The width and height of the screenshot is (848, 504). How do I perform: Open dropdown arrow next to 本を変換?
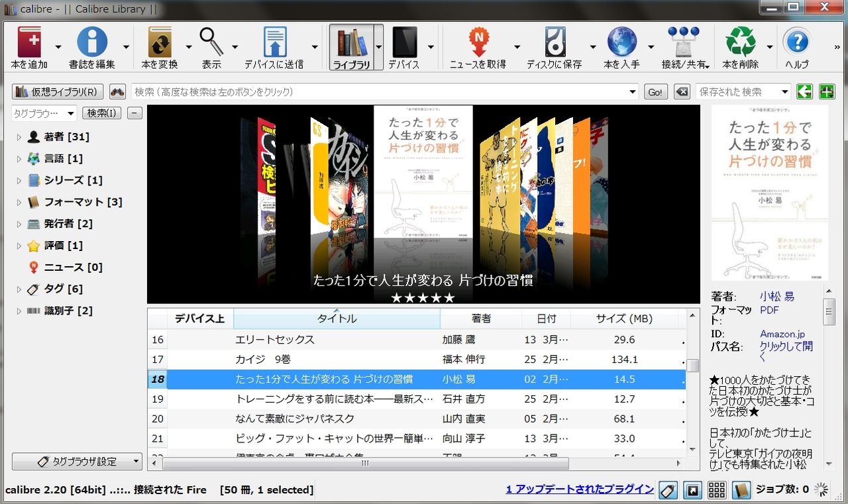coord(189,47)
